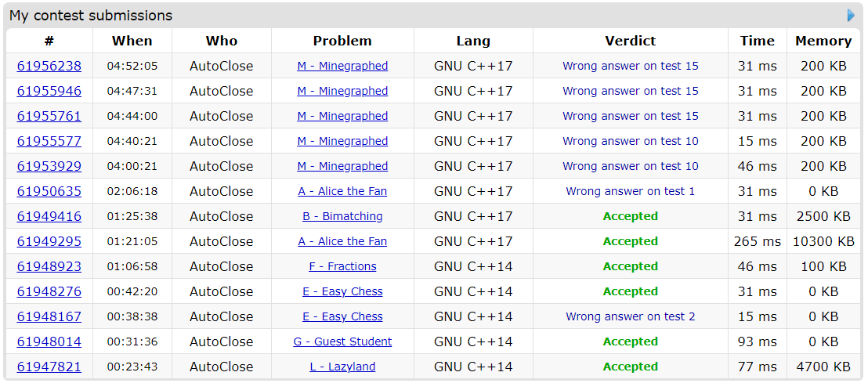View submission 61948014
This screenshot has height=383, width=868.
click(x=49, y=341)
